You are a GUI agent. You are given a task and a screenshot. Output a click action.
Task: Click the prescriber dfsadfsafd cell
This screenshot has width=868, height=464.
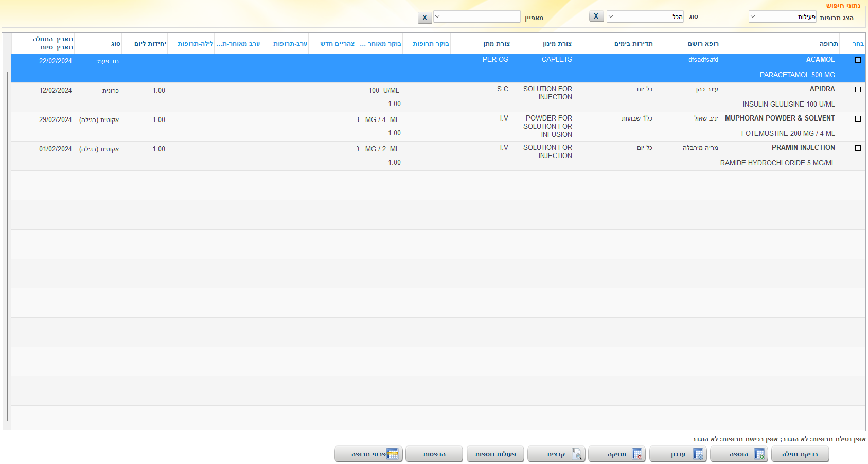[703, 60]
